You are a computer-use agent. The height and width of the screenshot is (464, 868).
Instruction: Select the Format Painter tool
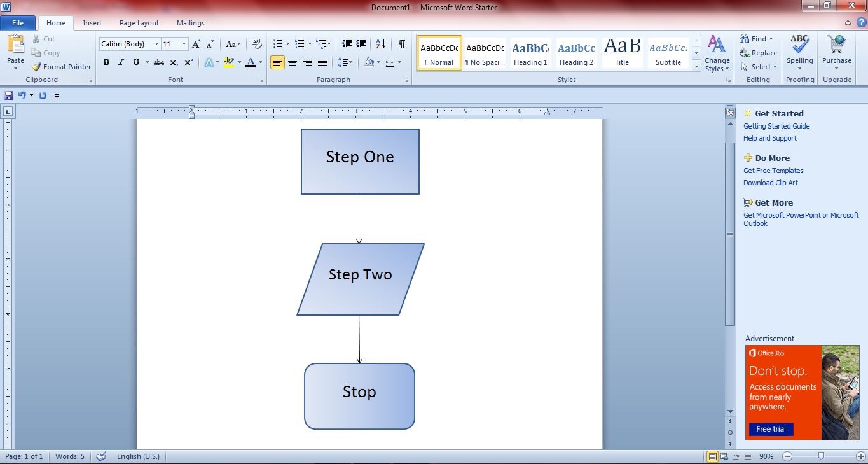point(61,66)
